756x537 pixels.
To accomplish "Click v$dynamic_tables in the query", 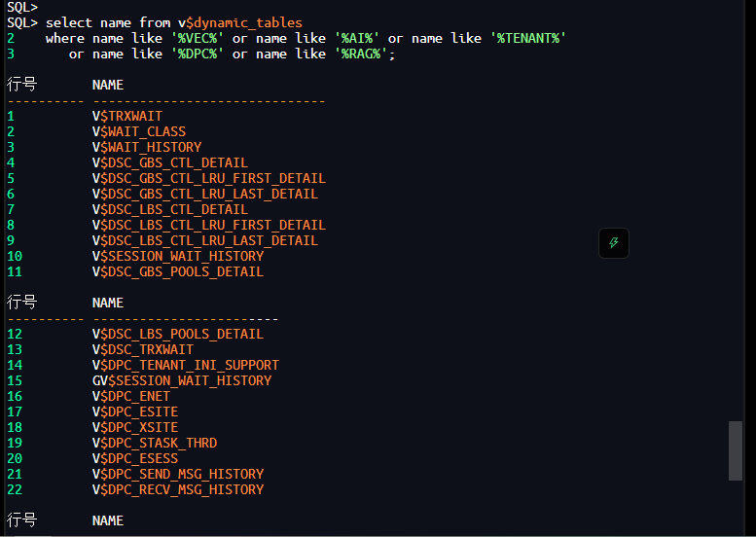I will 240,22.
